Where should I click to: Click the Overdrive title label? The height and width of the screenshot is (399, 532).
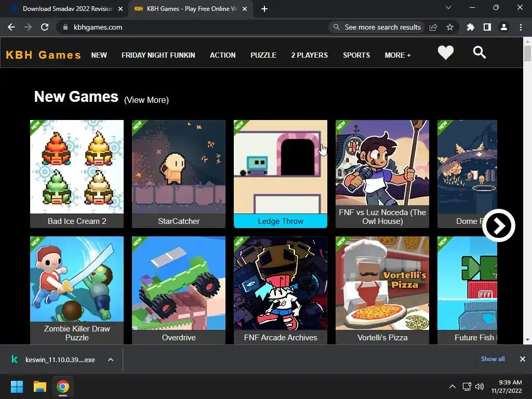click(x=179, y=338)
